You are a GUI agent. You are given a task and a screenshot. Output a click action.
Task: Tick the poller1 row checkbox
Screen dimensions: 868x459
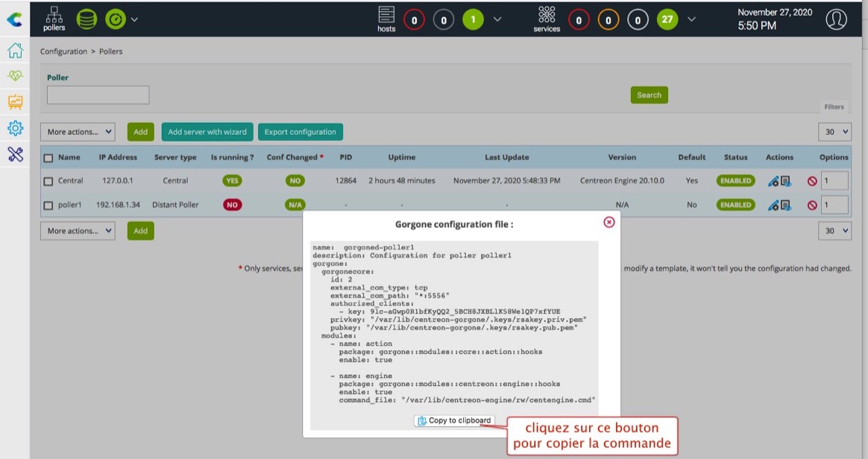tap(48, 205)
